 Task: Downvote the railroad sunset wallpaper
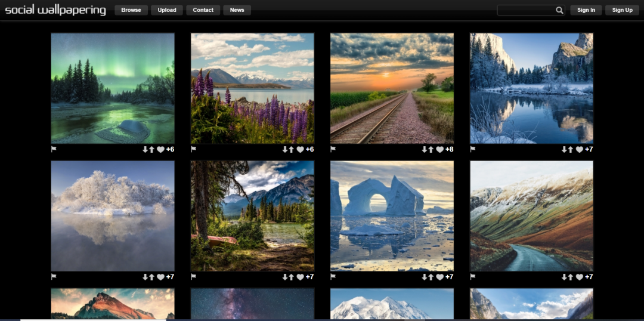pyautogui.click(x=425, y=150)
